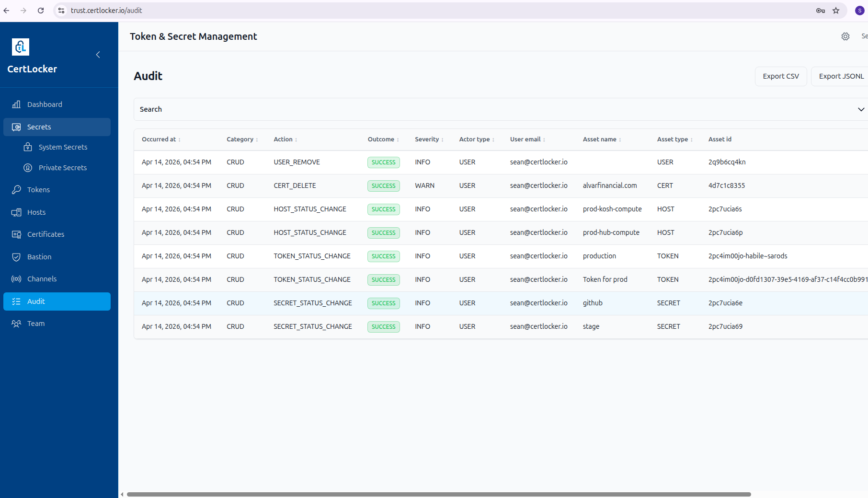868x498 pixels.
Task: Click the Bastion shield icon
Action: point(16,257)
